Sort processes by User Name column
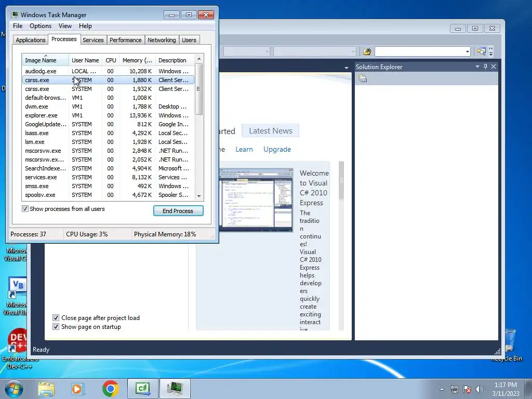 pyautogui.click(x=85, y=60)
